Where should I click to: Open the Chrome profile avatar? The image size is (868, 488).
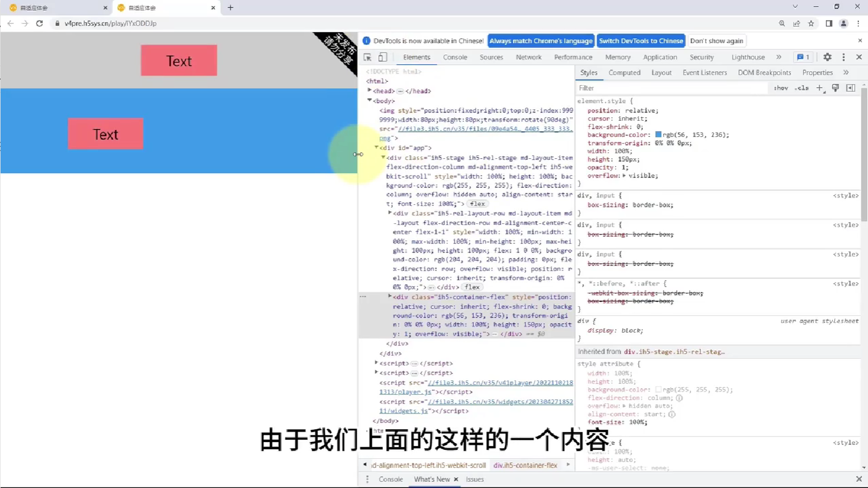click(843, 24)
